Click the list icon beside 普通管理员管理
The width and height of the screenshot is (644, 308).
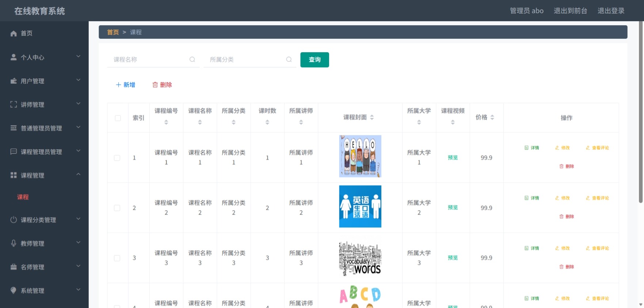click(14, 128)
